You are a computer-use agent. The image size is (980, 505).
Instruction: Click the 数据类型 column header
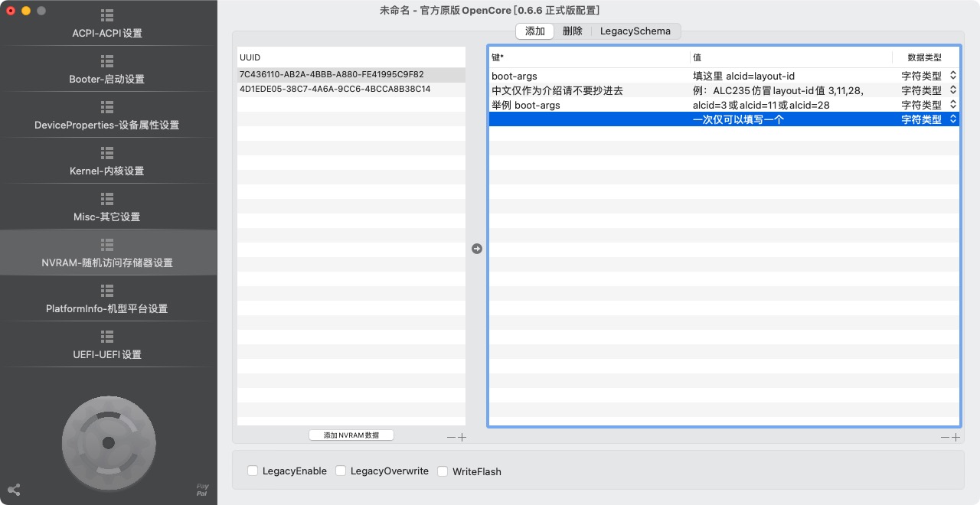(925, 57)
